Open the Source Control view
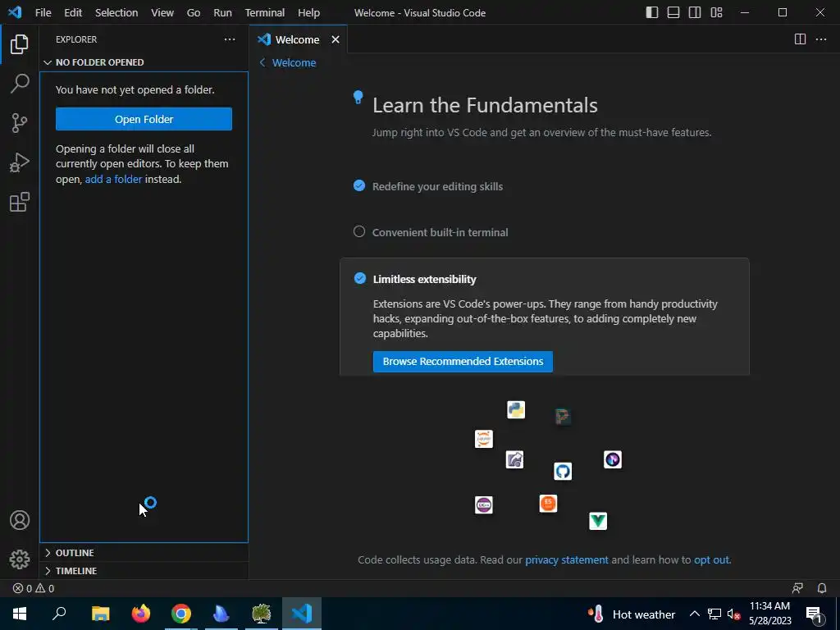 [x=20, y=123]
